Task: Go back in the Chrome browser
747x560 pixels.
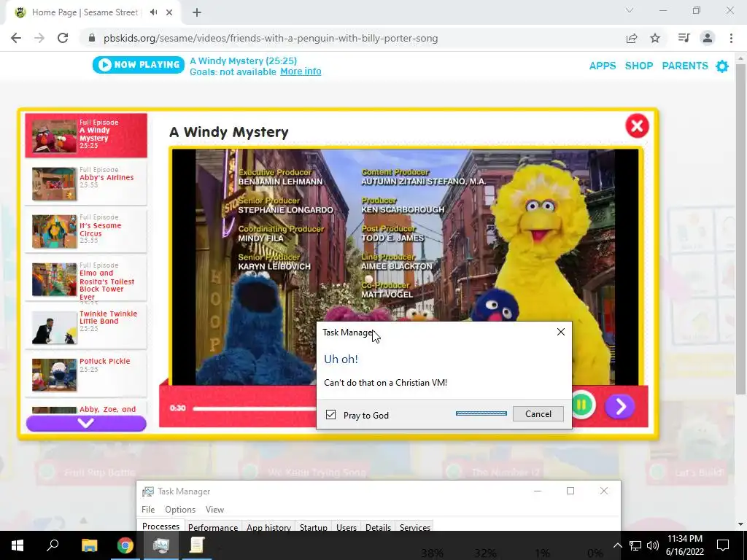Action: coord(16,38)
